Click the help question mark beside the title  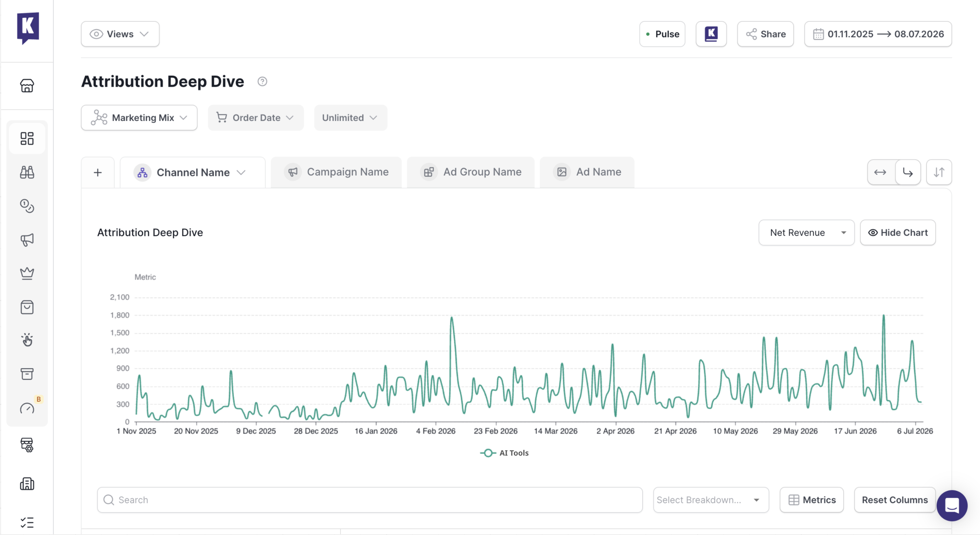tap(262, 81)
